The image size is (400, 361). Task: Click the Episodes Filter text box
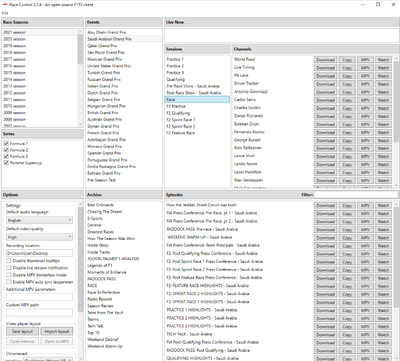click(x=356, y=195)
